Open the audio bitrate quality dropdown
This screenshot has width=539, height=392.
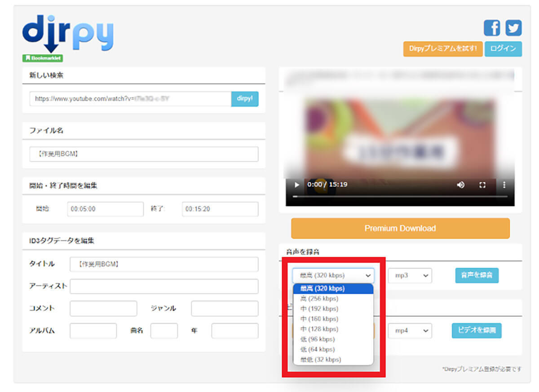(333, 276)
